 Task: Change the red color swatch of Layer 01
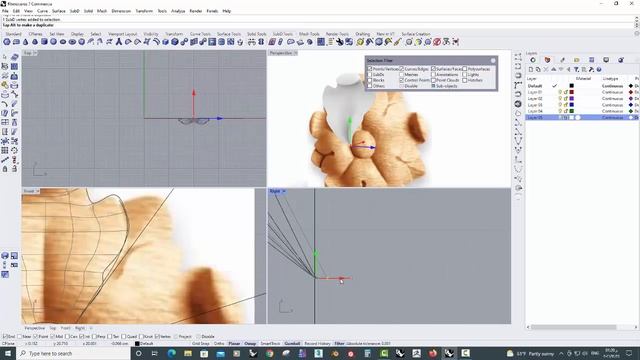(571, 92)
